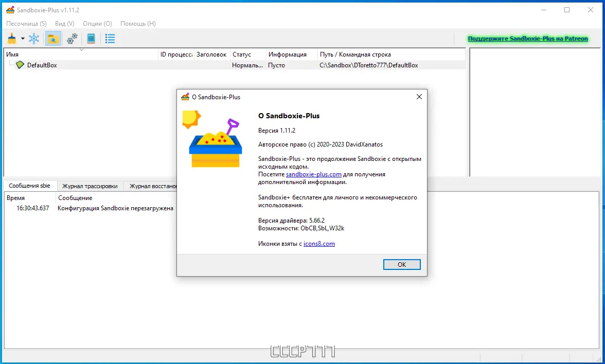The width and height of the screenshot is (605, 364).
Task: Open the Вид (V) menu
Action: click(x=64, y=24)
